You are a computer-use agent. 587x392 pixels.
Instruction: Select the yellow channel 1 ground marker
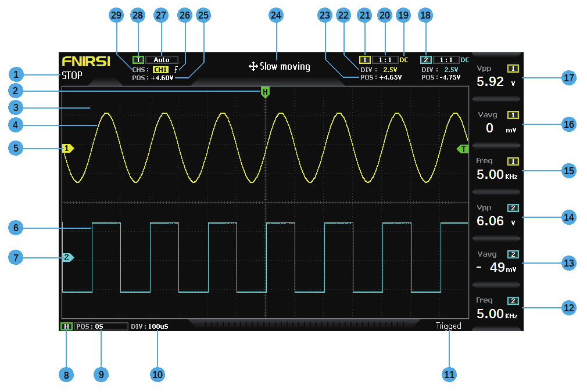pyautogui.click(x=68, y=149)
